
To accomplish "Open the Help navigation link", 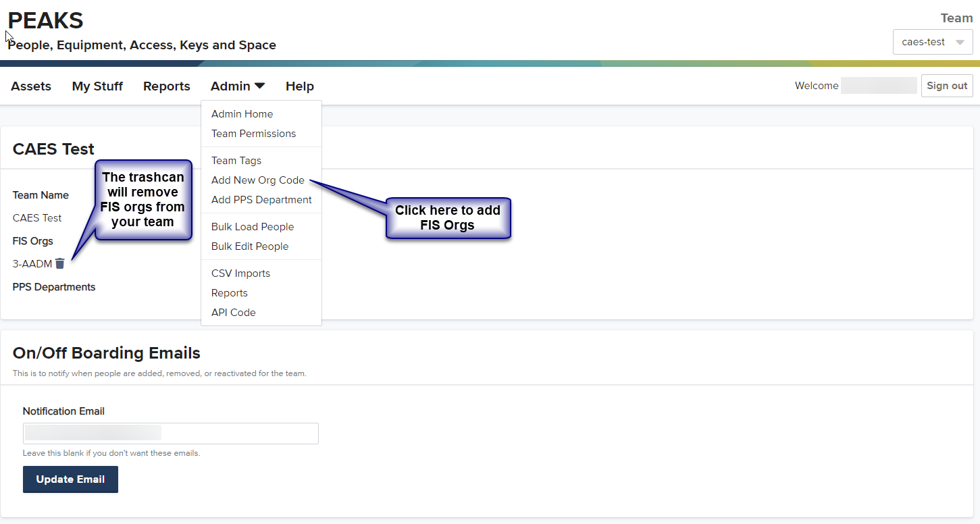I will point(299,86).
